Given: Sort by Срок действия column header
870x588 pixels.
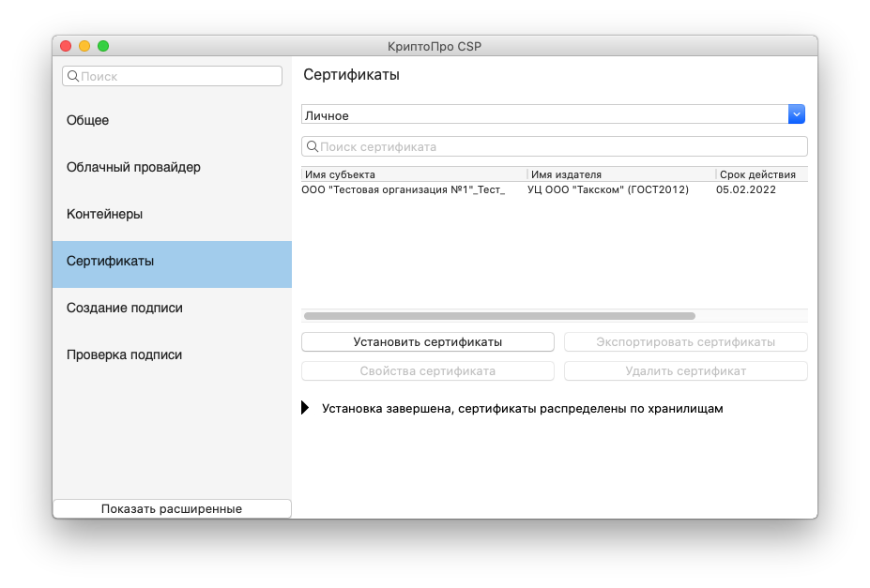Looking at the screenshot, I should coord(762,174).
